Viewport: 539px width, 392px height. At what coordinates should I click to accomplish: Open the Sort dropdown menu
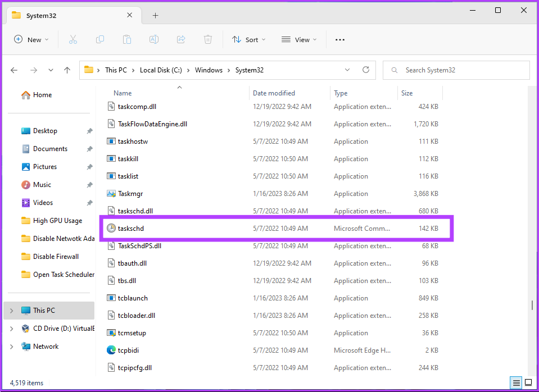[x=248, y=39]
